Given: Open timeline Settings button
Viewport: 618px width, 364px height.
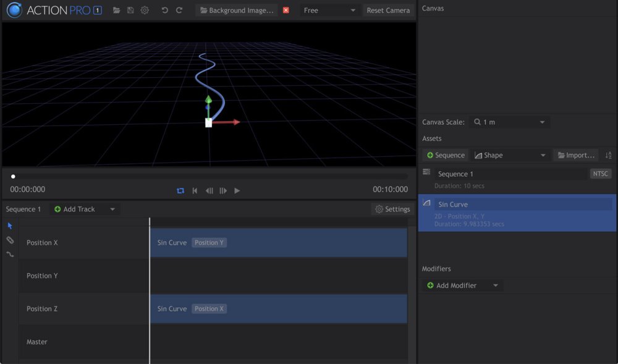Looking at the screenshot, I should click(392, 209).
